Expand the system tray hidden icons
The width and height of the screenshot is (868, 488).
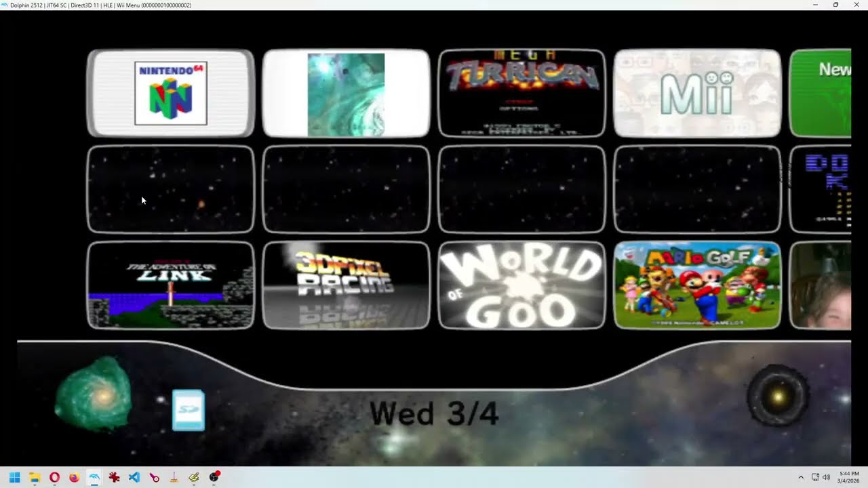801,477
